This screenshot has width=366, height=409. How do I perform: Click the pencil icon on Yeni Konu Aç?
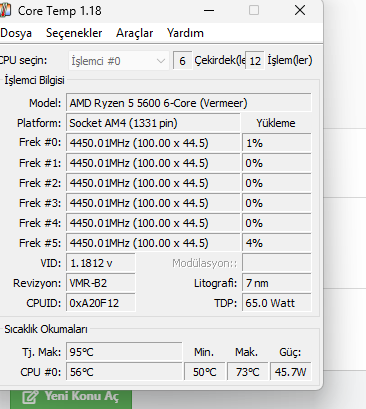[x=30, y=397]
